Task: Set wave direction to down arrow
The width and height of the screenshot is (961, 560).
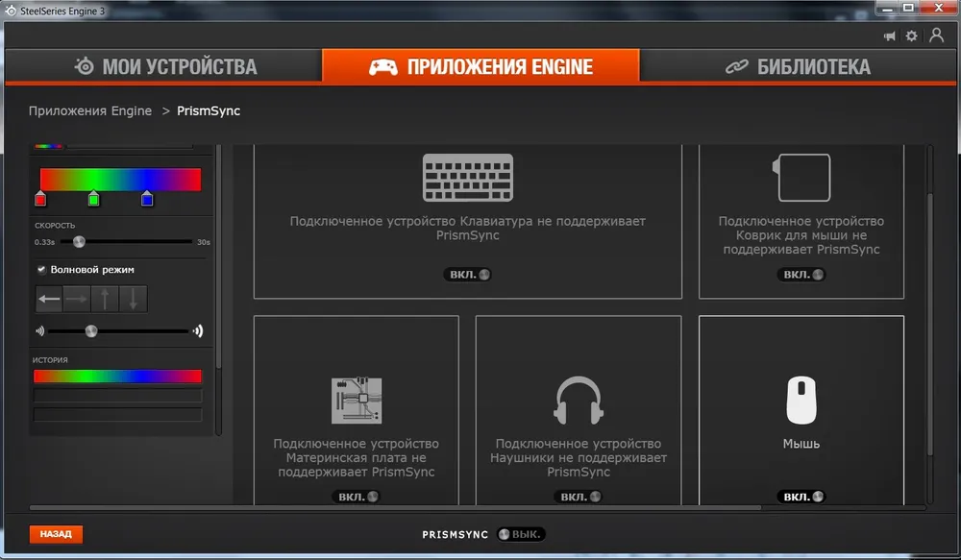Action: pyautogui.click(x=133, y=299)
